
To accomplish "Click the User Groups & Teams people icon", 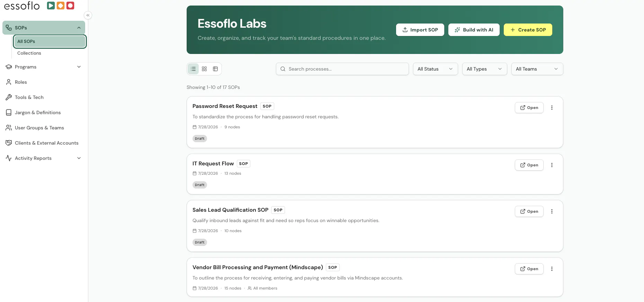I will (9, 128).
